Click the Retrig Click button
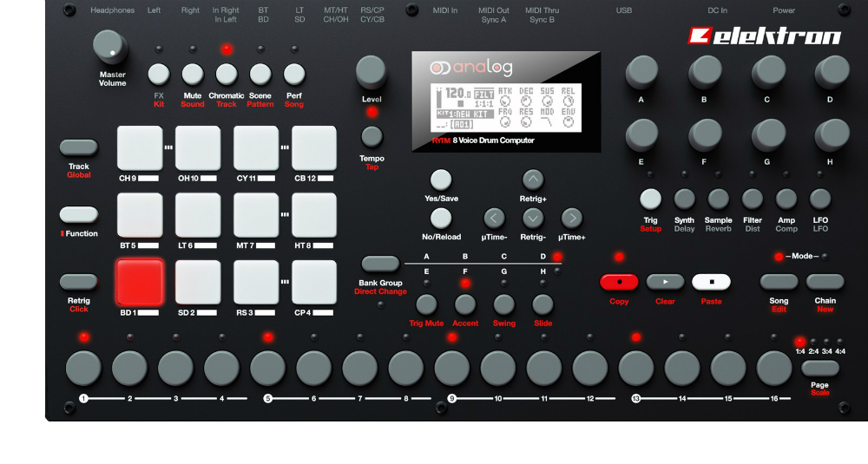Screen dimensions: 868x464 click(x=79, y=282)
